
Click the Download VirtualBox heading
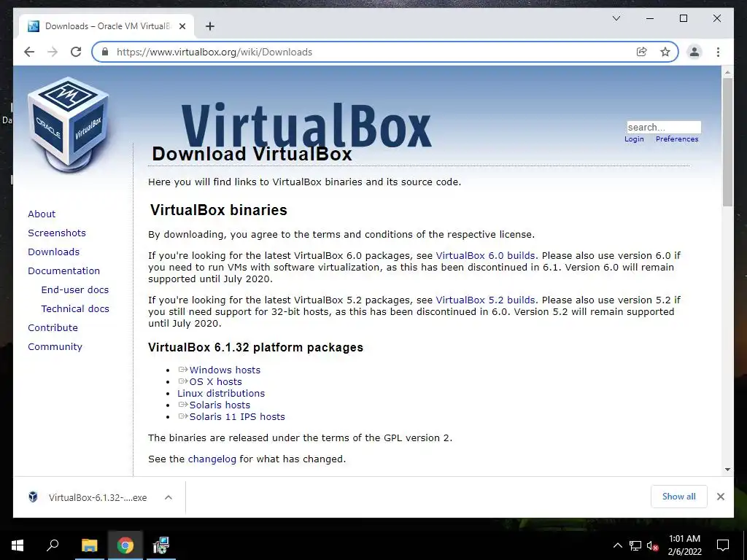[x=252, y=155]
